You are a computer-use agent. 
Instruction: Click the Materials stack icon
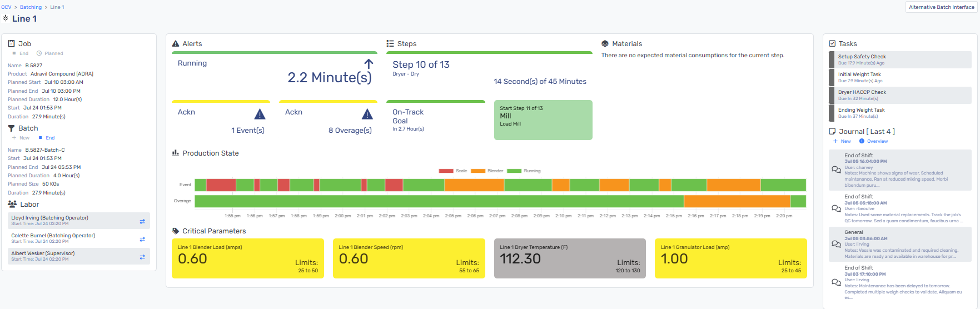tap(605, 43)
